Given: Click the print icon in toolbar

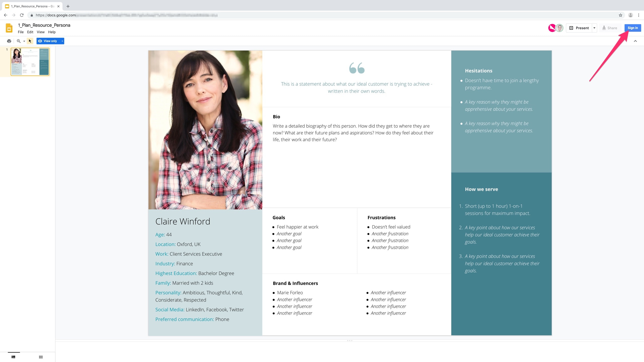Looking at the screenshot, I should [x=9, y=41].
